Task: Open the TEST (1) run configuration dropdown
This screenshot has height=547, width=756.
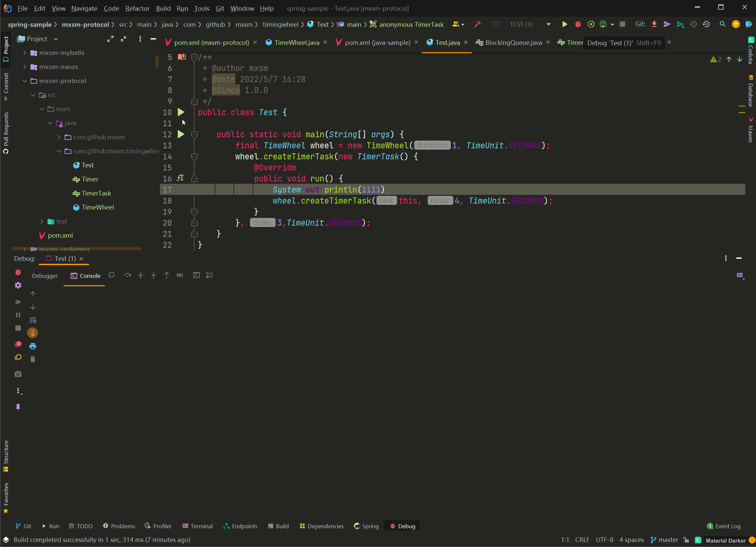Action: point(548,24)
